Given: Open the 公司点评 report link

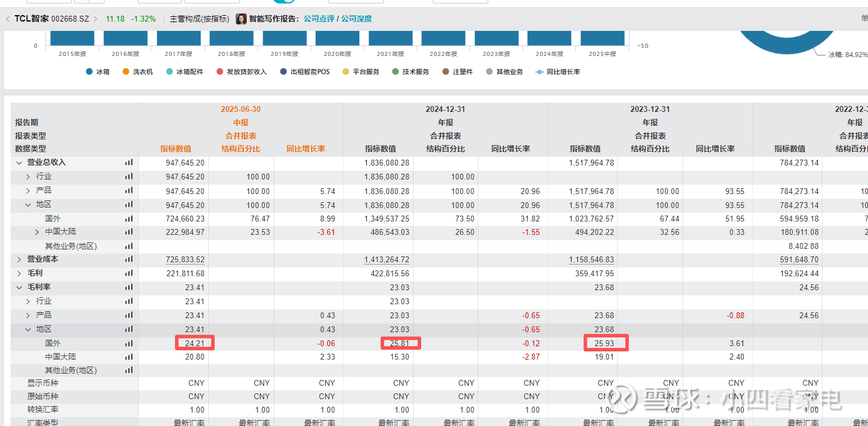Looking at the screenshot, I should tap(319, 19).
